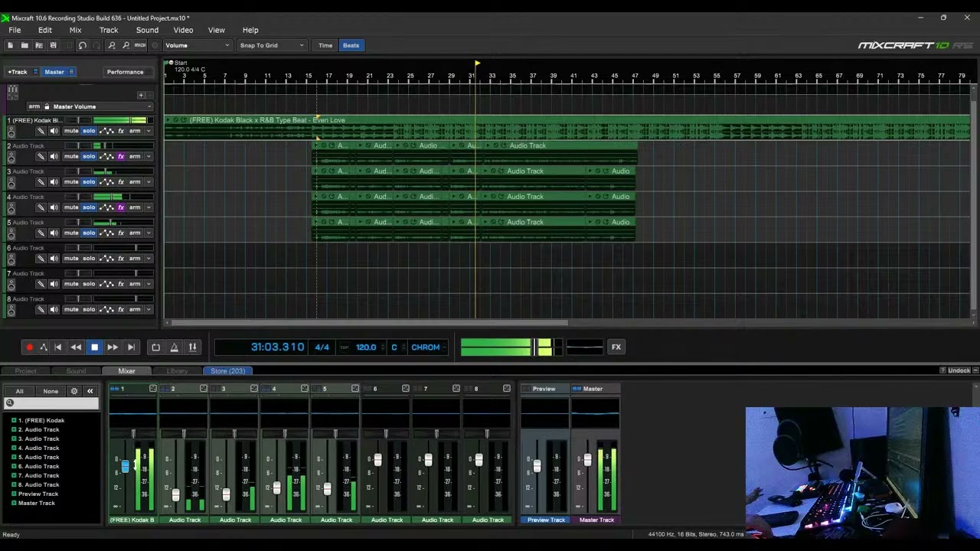Click the Rewind transport button

(76, 347)
